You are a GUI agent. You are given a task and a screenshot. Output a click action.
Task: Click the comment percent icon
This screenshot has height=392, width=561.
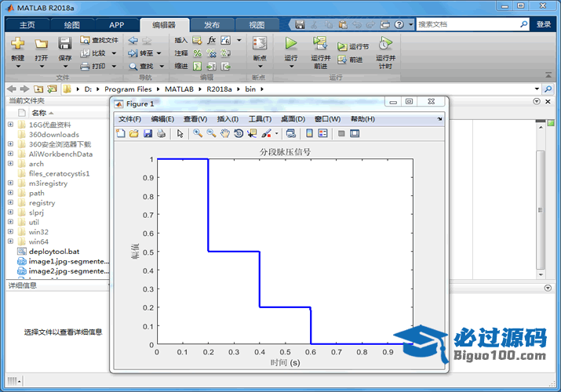coord(198,53)
